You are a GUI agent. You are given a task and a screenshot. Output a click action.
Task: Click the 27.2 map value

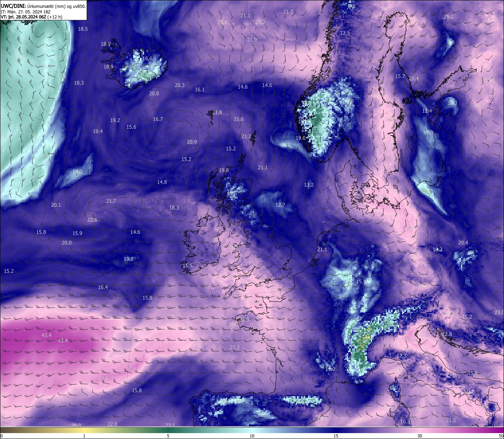[x=260, y=22]
